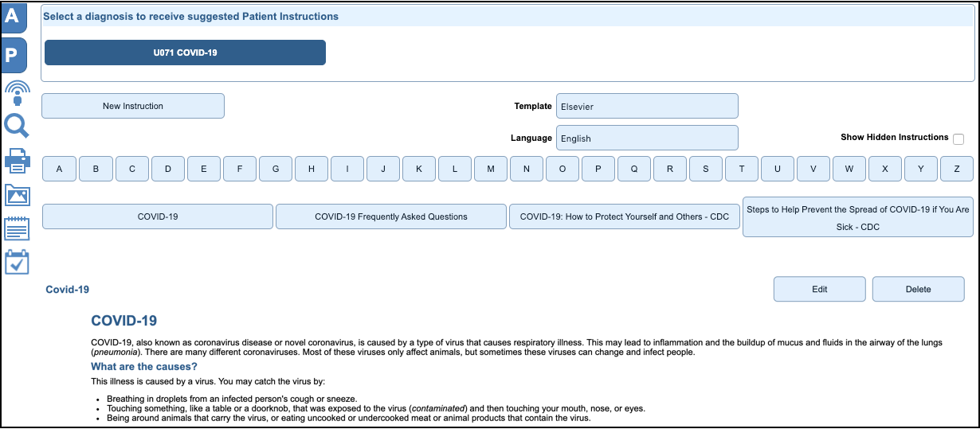The height and width of the screenshot is (429, 980).
Task: Delete the Covid-19 instruction
Action: coord(918,290)
